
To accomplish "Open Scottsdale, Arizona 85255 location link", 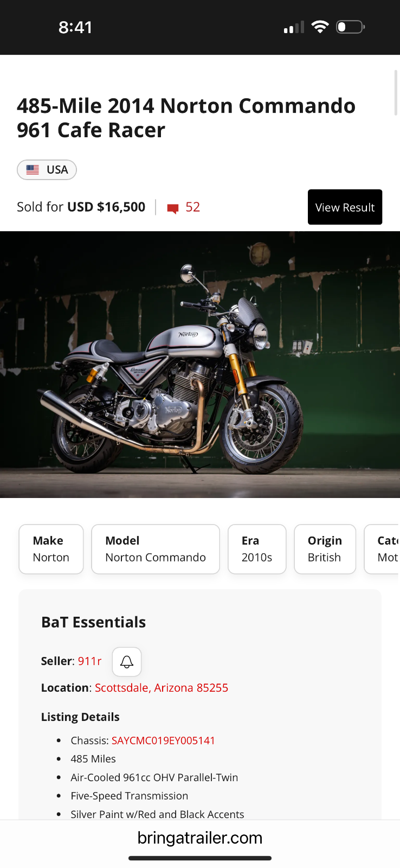I will tap(162, 688).
